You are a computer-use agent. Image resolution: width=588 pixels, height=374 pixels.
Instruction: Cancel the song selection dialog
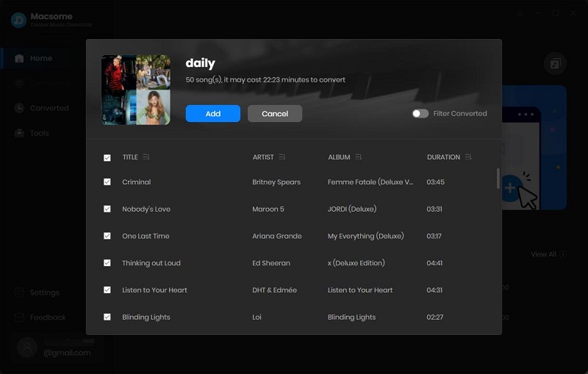coord(275,114)
